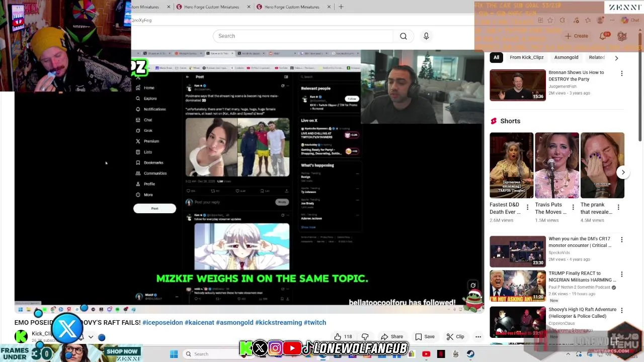Image resolution: width=644 pixels, height=362 pixels.
Task: Open the browser extensions puzzle icon
Action: [562, 20]
